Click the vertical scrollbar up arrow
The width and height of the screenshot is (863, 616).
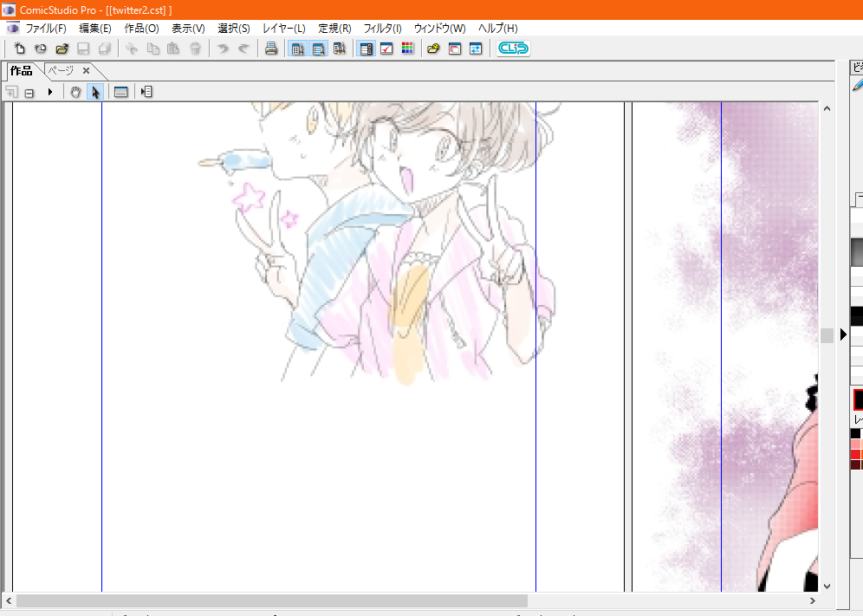tap(827, 108)
